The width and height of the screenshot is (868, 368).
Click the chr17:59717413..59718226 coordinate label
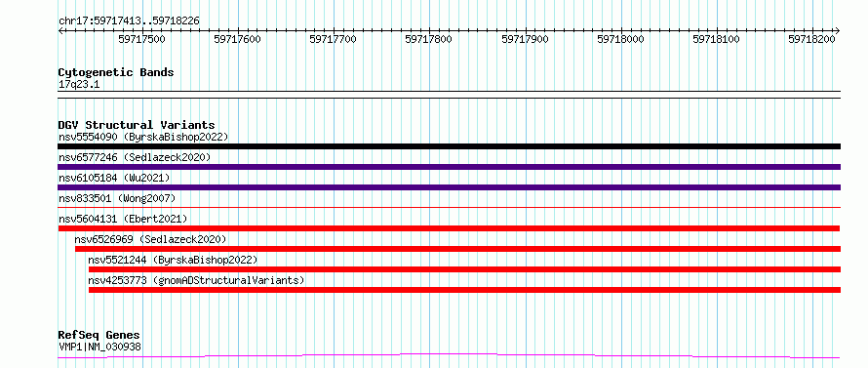click(129, 20)
